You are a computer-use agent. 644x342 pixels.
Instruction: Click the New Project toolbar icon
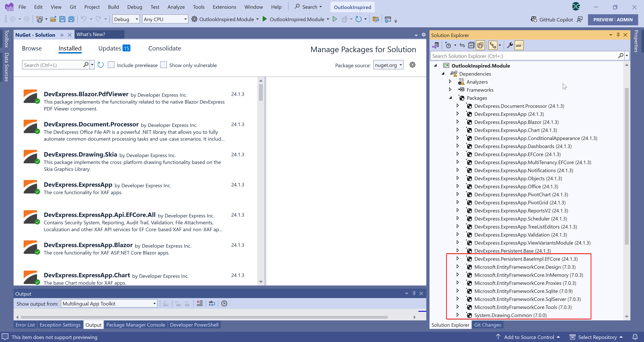[x=40, y=19]
